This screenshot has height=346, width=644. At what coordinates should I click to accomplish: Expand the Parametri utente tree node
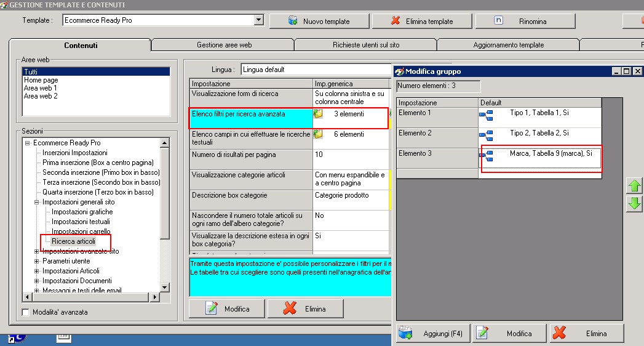[36, 262]
